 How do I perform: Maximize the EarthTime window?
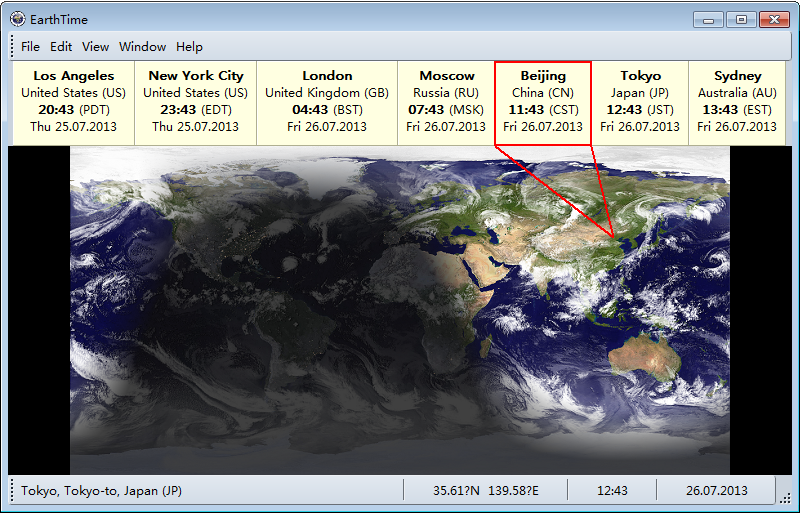click(741, 18)
